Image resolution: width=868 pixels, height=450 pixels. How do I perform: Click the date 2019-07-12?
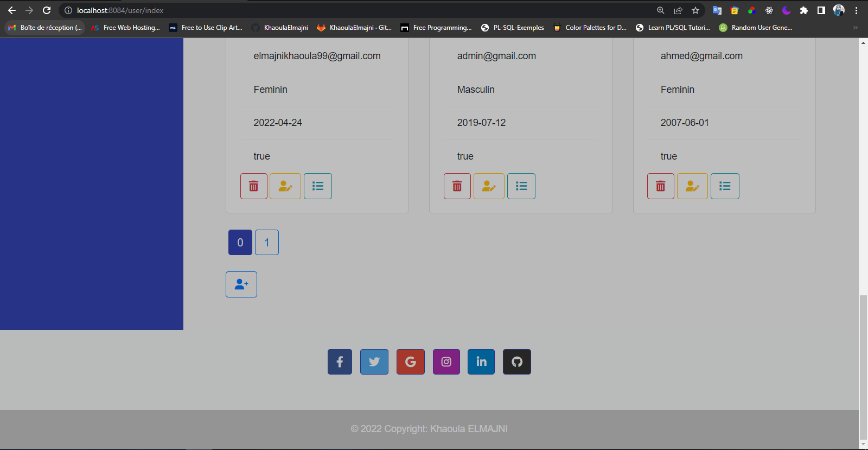click(481, 123)
